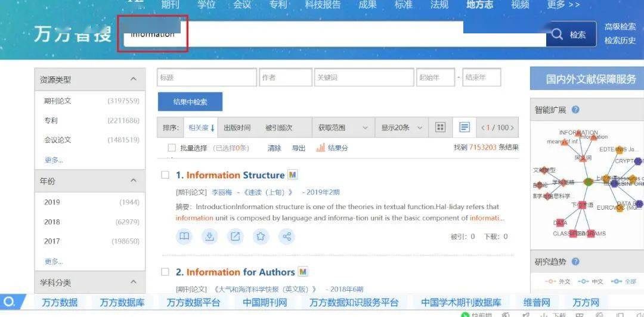Switch to detailed list view icon
Screen dimensions: 644x317
tap(465, 128)
